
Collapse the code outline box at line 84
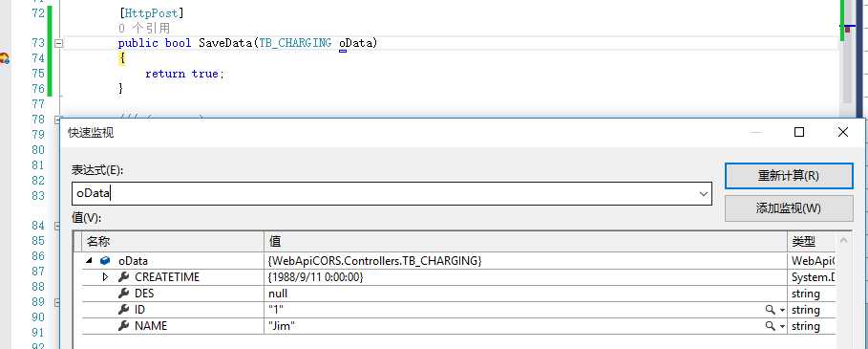point(57,226)
